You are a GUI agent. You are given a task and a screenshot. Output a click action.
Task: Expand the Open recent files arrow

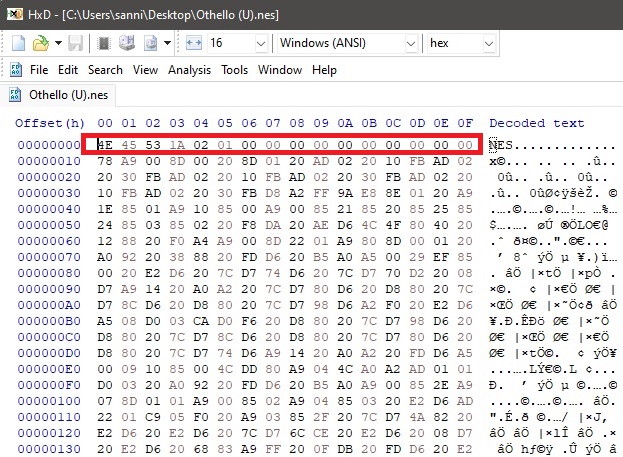click(x=58, y=43)
